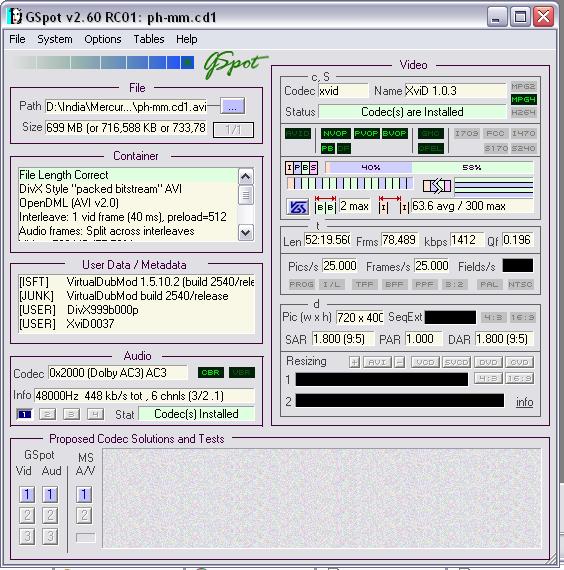
Task: Click MS A/V test button 2
Action: 84,515
